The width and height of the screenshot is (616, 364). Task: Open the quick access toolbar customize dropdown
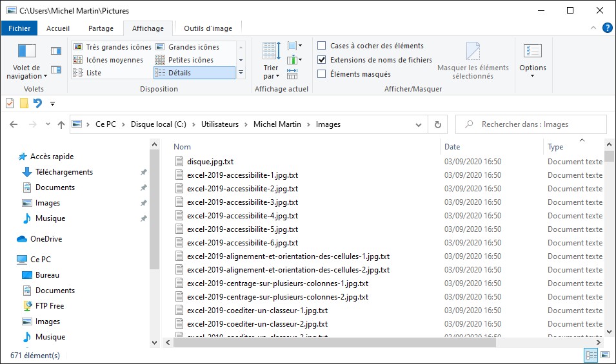coord(52,103)
